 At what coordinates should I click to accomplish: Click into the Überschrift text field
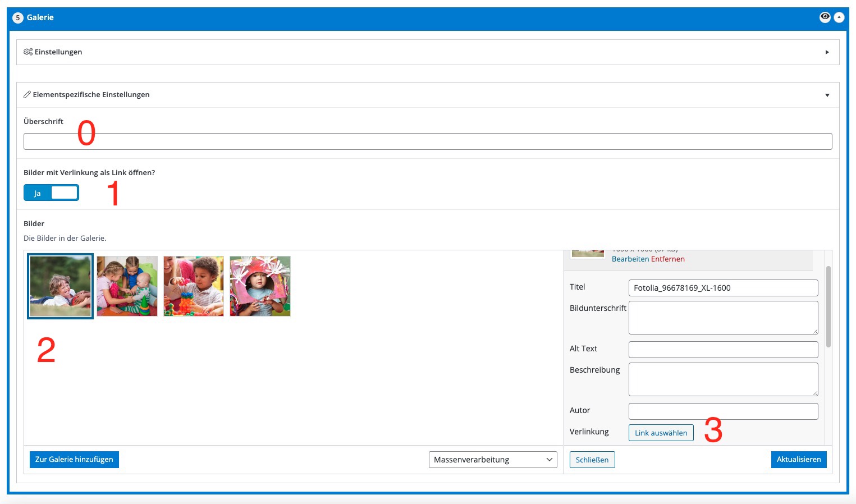(427, 141)
